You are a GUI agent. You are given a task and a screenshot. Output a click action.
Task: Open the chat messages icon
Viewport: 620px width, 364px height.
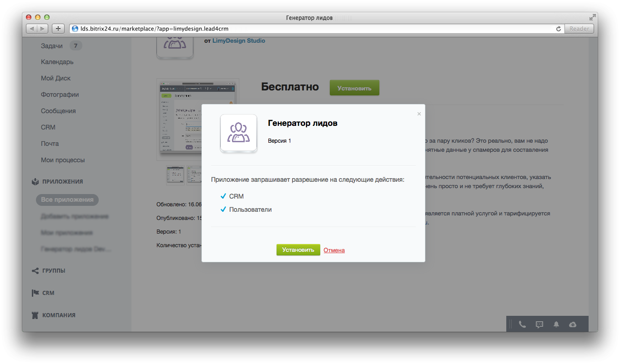pos(539,324)
